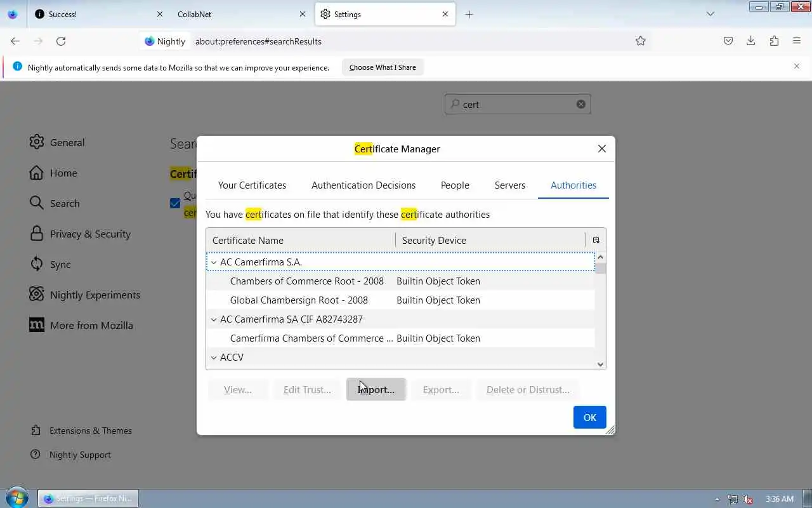Toggle the checked checkbox behind the dialog
This screenshot has width=812, height=508.
[x=175, y=203]
